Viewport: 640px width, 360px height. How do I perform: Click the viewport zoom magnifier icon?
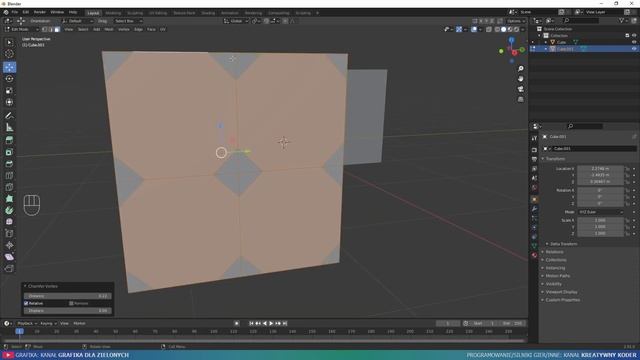pos(520,69)
